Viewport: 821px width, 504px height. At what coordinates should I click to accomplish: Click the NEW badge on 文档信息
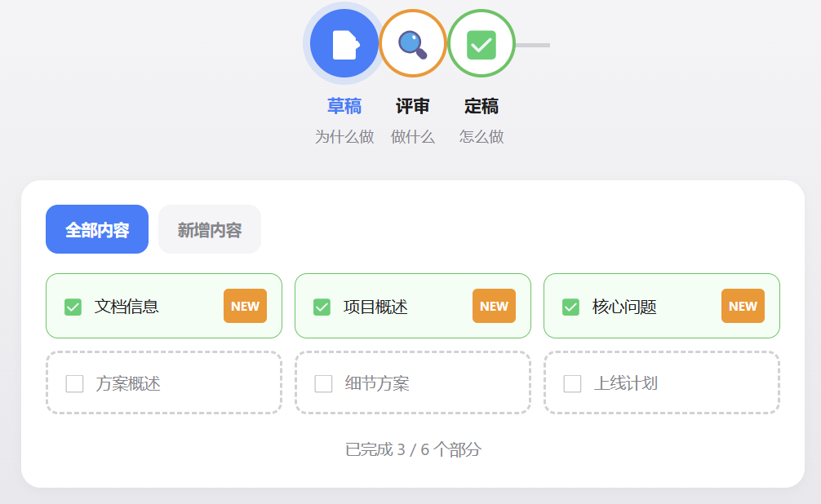click(245, 306)
